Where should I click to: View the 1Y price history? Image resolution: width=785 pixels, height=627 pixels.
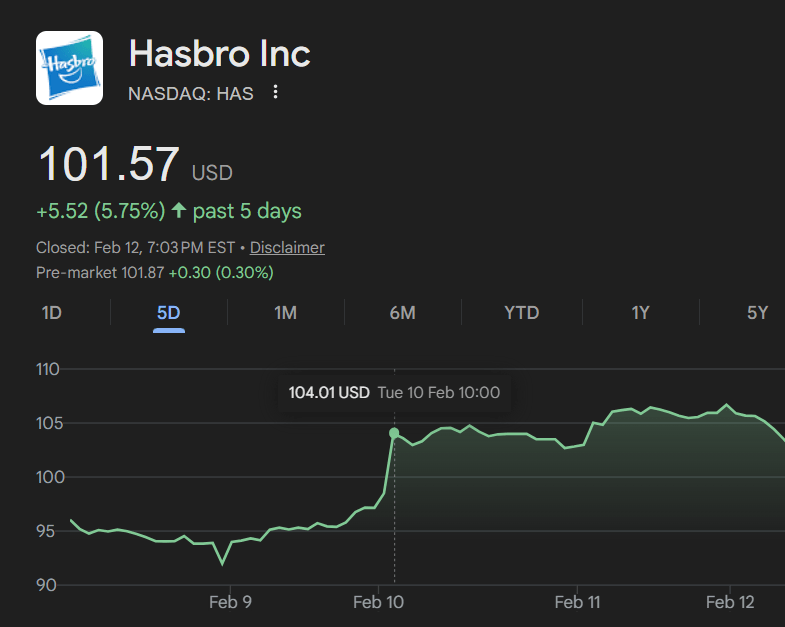click(x=640, y=313)
